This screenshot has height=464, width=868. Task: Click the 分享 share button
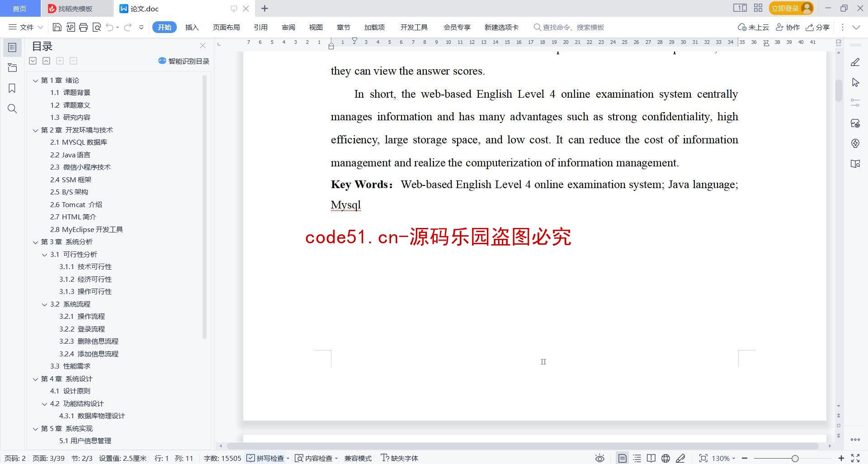818,27
